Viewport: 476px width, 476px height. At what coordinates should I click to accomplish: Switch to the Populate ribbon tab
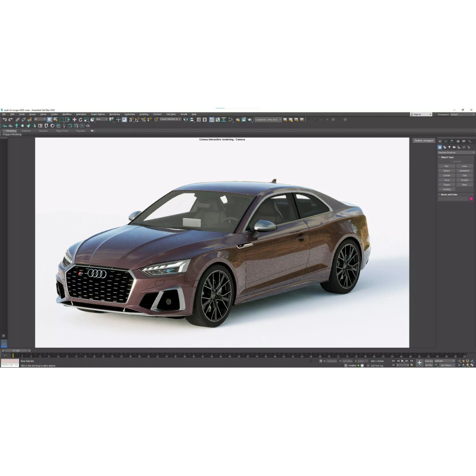[x=81, y=131]
